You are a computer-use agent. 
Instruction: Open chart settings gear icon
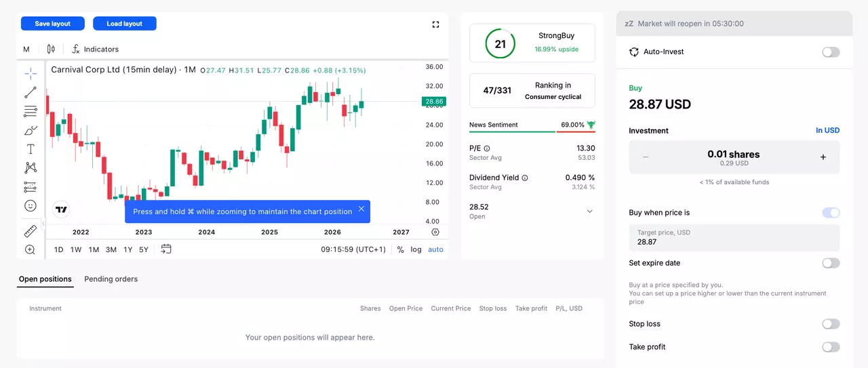coord(435,232)
